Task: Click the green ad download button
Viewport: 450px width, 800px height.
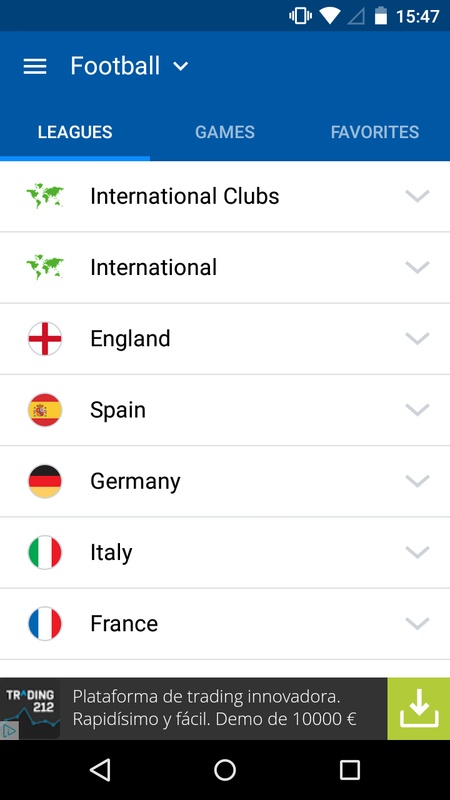Action: tap(418, 709)
